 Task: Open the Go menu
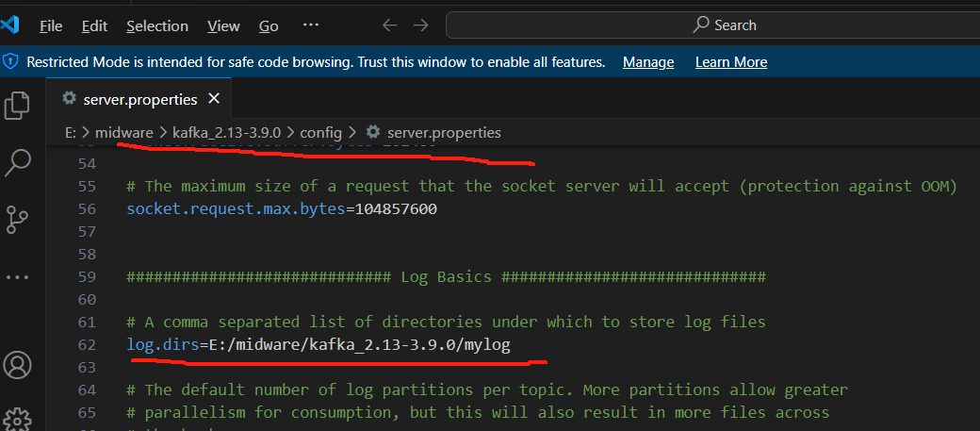[269, 25]
